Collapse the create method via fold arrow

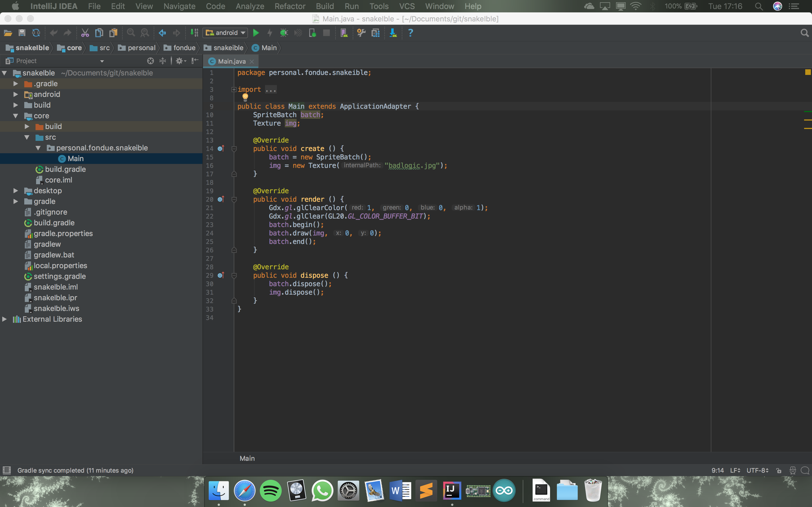234,148
